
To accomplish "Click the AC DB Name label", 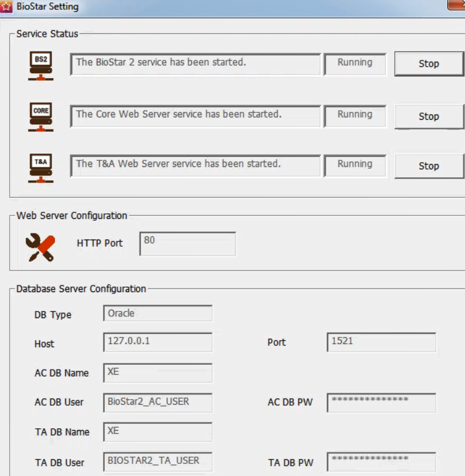I will pos(62,373).
